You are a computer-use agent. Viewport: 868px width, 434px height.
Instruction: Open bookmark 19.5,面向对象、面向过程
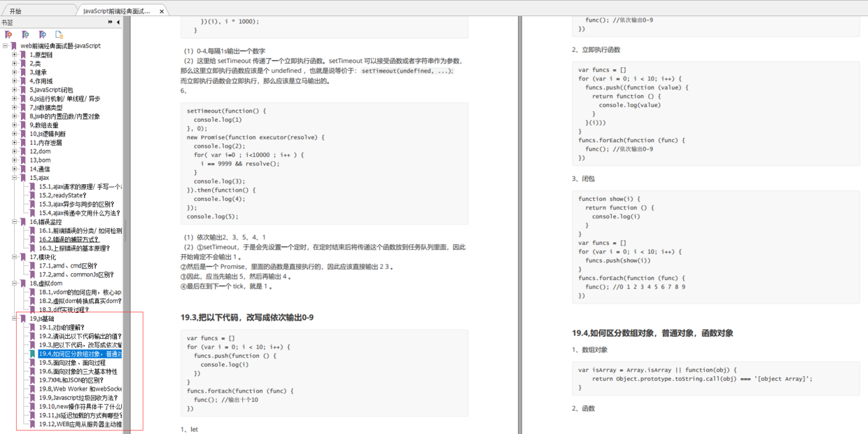click(x=73, y=363)
